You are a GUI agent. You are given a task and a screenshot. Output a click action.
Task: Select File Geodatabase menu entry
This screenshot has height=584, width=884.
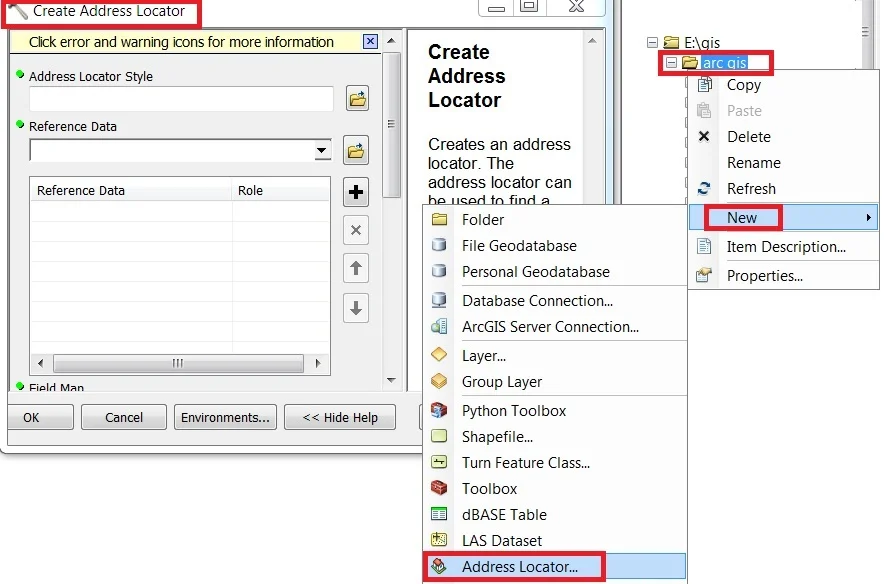pyautogui.click(x=519, y=246)
